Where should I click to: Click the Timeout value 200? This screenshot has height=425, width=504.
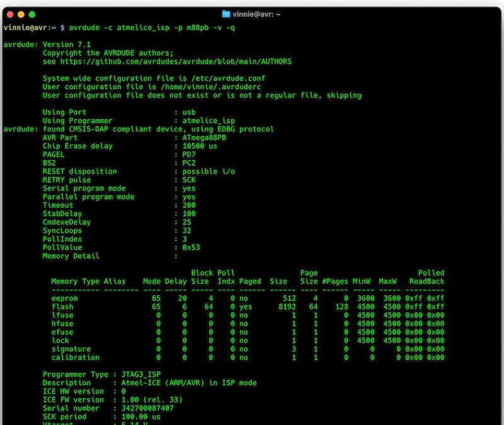(189, 205)
